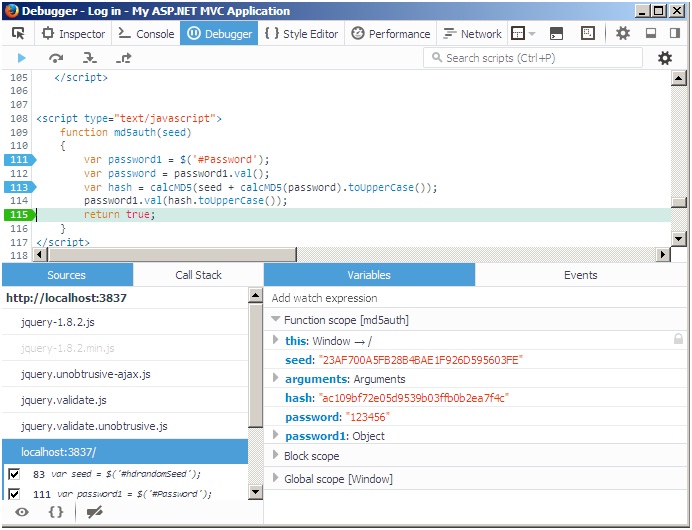Open jquery.validate.unobtrusive.js source
The image size is (692, 530).
click(125, 426)
